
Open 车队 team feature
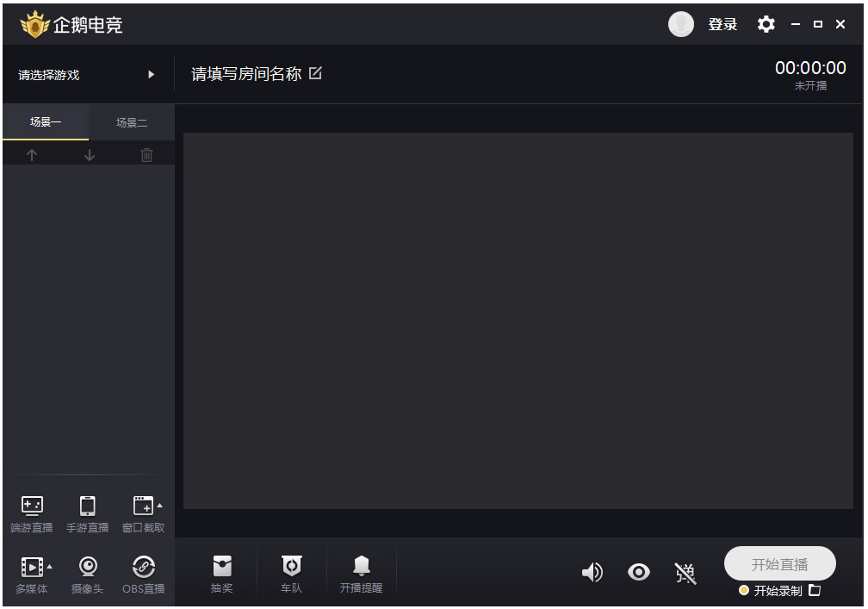[292, 575]
